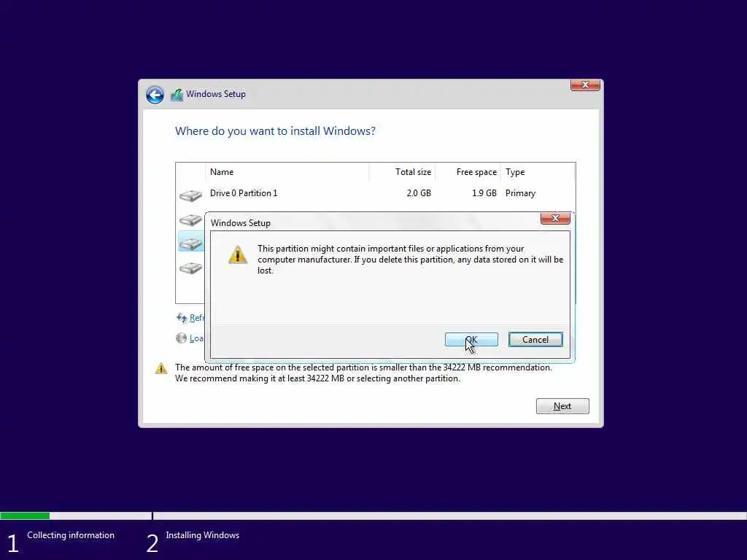Viewport: 747px width, 560px height.
Task: Click the free space warning triangle icon
Action: click(161, 368)
